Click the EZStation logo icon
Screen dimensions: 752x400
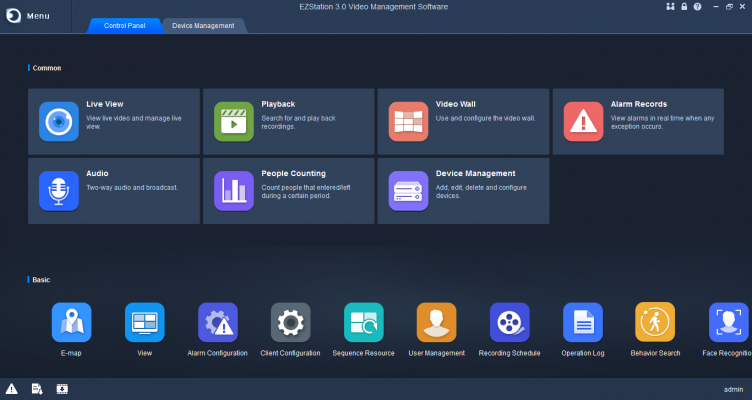[13, 16]
